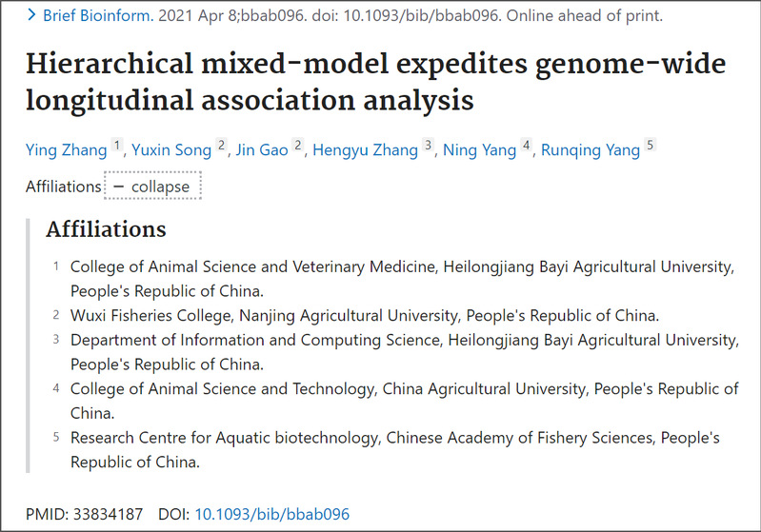This screenshot has height=532, width=761.
Task: Open author Hengyu Zhang's link
Action: coord(366,149)
